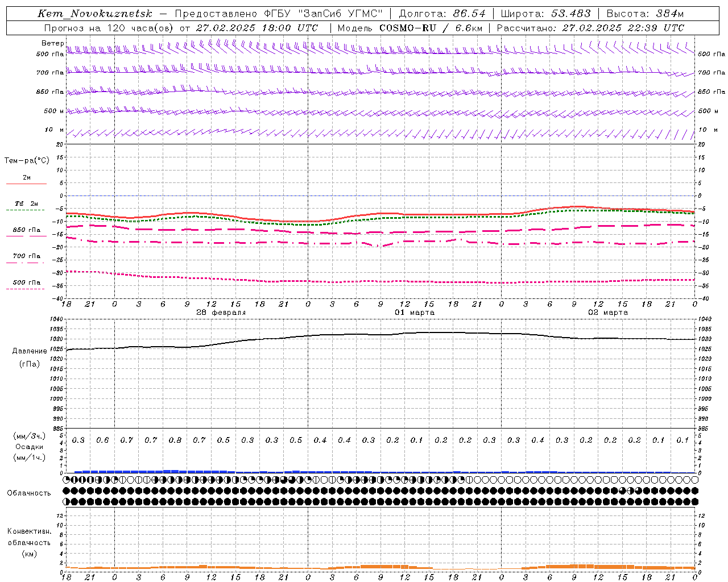Click the 'Широта: 53.483' latitude value
The height and width of the screenshot is (582, 728).
(x=547, y=14)
